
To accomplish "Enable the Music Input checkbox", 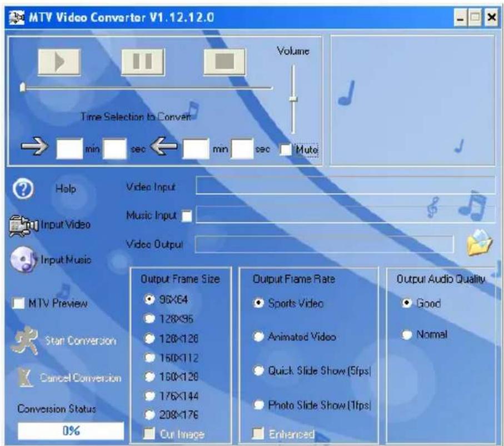I will pos(187,216).
